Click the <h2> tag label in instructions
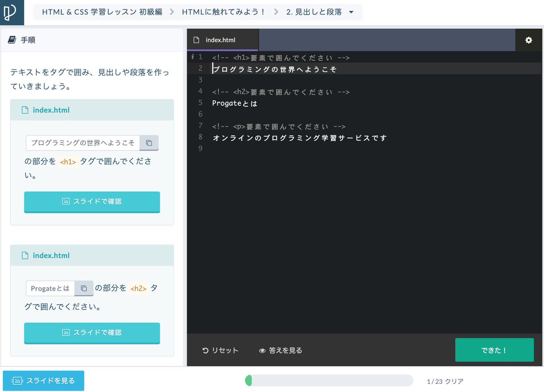 (138, 288)
